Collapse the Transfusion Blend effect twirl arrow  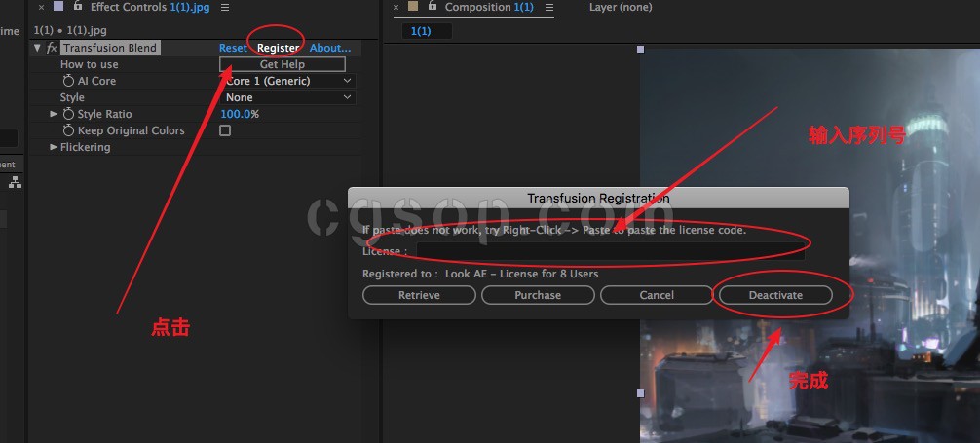coord(36,48)
